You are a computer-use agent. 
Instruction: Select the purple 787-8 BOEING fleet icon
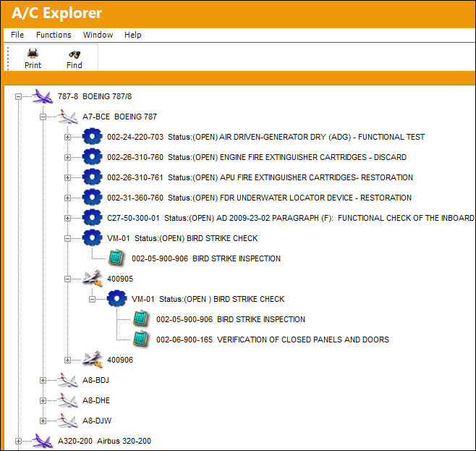[x=43, y=96]
